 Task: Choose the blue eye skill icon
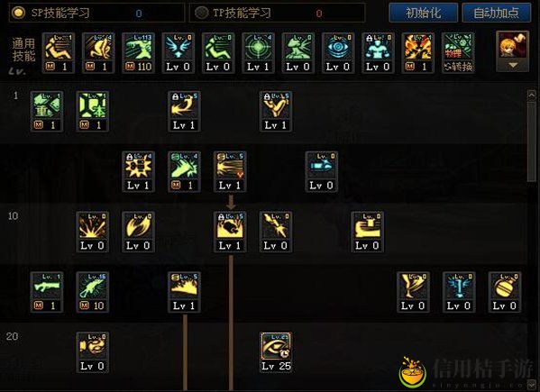click(x=338, y=52)
